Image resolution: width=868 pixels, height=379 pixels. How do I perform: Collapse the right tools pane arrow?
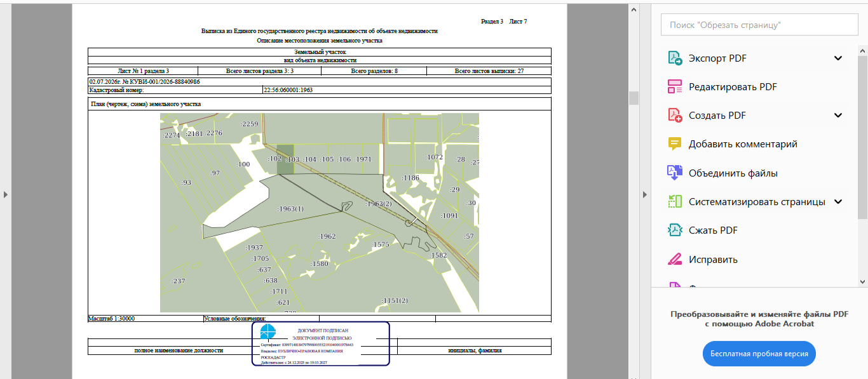coord(645,194)
